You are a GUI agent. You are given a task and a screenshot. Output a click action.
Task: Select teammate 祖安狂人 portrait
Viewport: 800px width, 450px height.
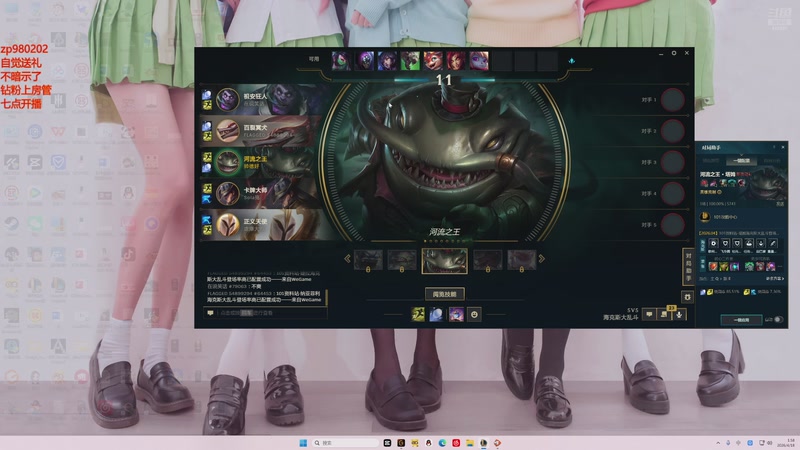pyautogui.click(x=227, y=99)
